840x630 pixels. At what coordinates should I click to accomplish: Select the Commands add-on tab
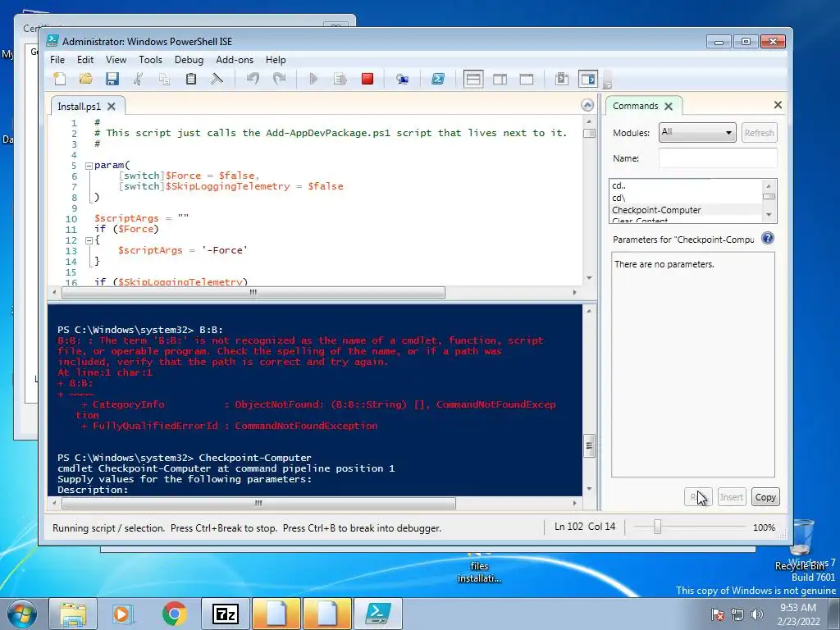point(636,106)
